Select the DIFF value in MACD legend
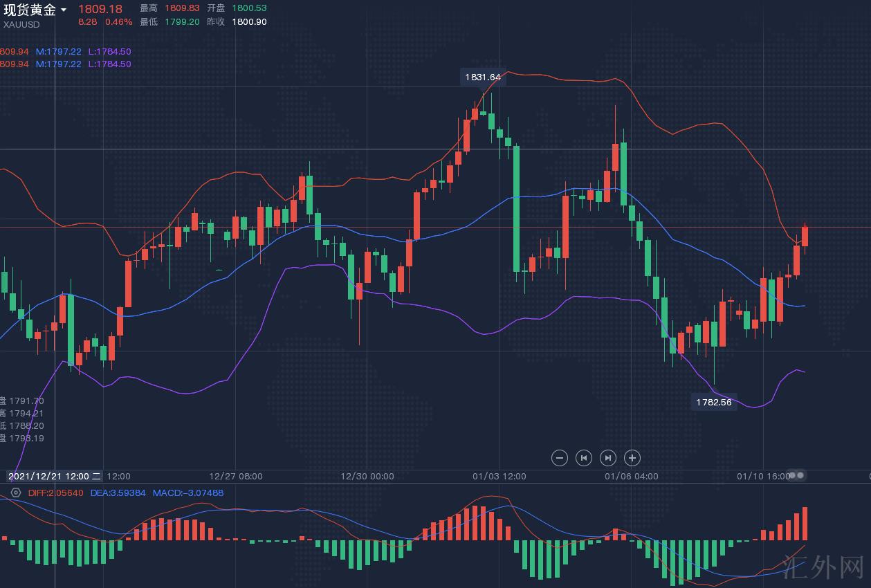This screenshot has height=588, width=871. 55,493
